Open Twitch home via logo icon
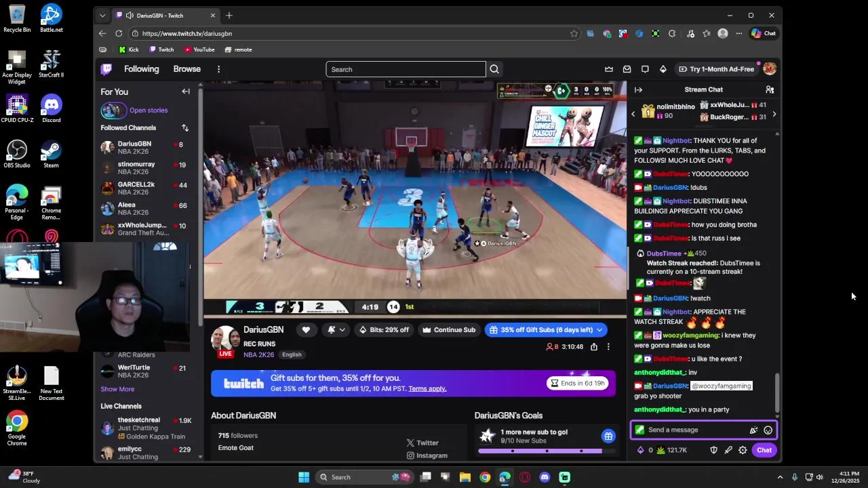Viewport: 868px width, 488px height. point(106,69)
